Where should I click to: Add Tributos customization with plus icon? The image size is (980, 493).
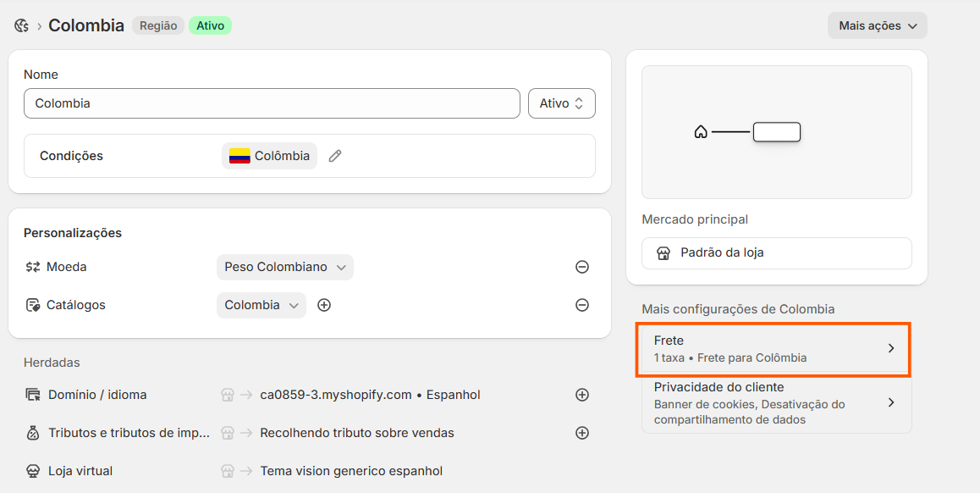pyautogui.click(x=582, y=433)
